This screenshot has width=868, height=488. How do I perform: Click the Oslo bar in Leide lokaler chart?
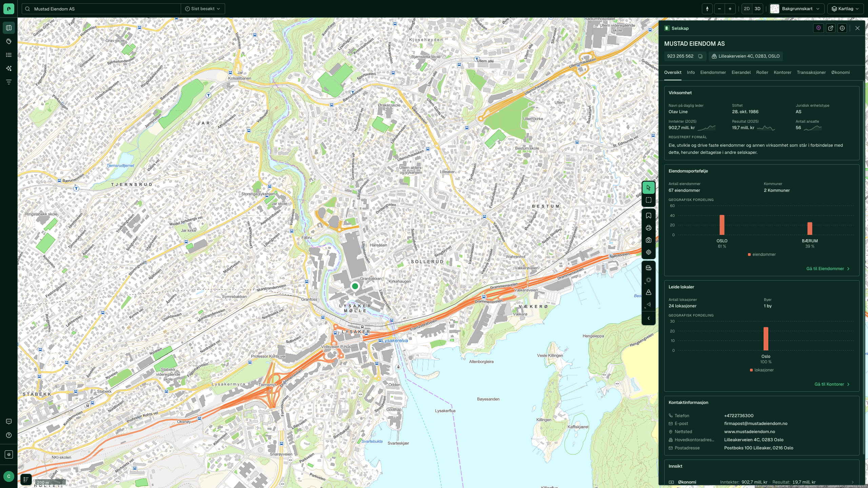coord(766,339)
